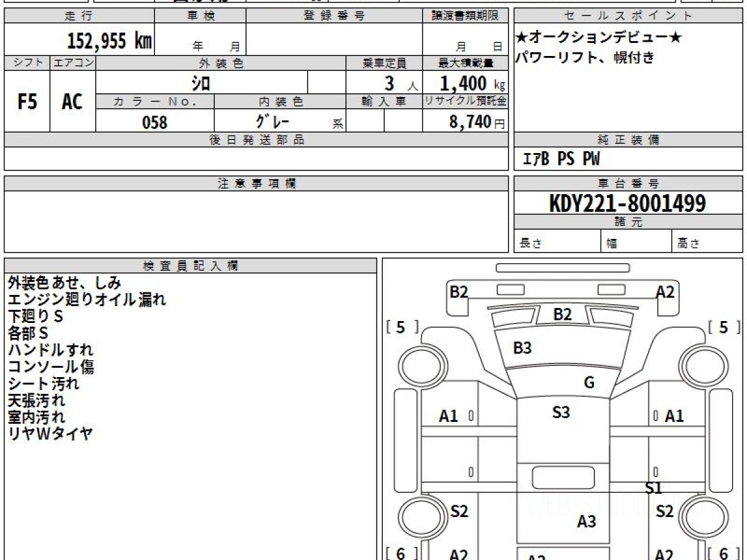Select the interior color グレー
747x560 pixels.
point(273,121)
